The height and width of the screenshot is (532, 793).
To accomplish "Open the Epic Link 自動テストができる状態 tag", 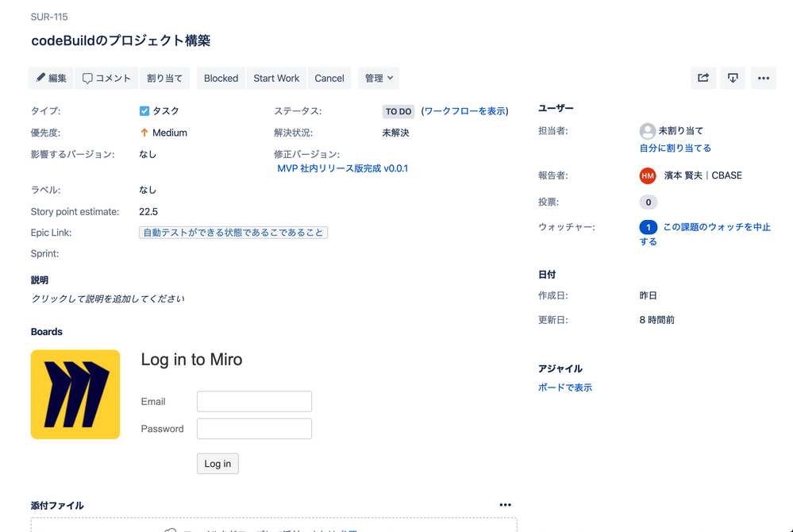I will point(233,233).
